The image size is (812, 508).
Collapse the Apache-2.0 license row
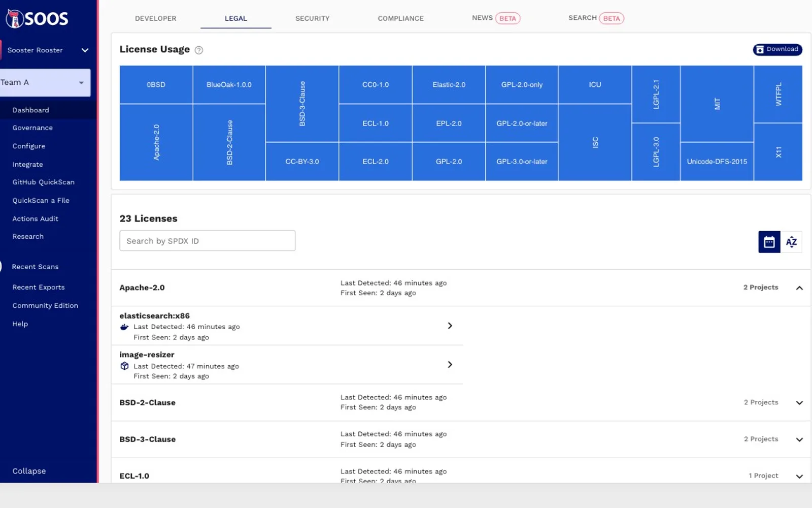pos(799,288)
